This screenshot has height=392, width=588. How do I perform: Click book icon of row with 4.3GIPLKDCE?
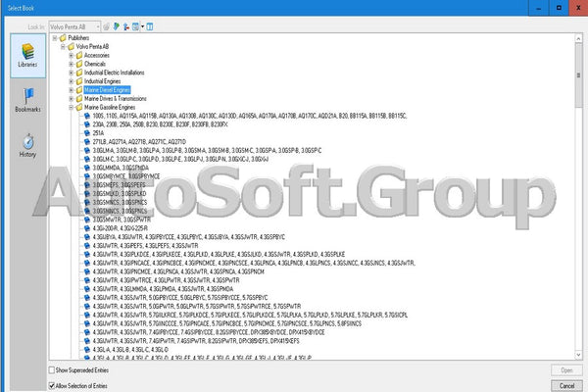[x=87, y=255]
